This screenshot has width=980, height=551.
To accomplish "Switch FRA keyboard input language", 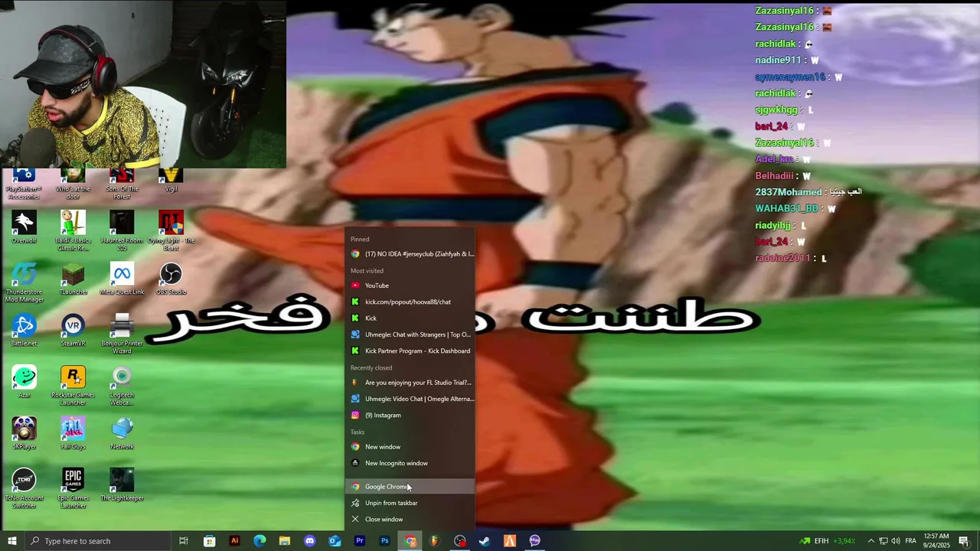I will (x=910, y=541).
